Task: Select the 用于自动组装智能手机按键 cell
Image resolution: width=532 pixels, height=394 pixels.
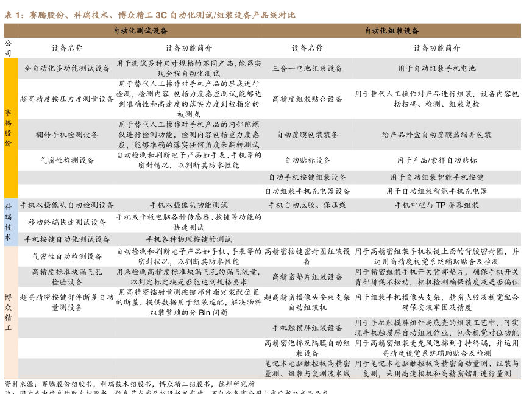Action: pyautogui.click(x=437, y=177)
